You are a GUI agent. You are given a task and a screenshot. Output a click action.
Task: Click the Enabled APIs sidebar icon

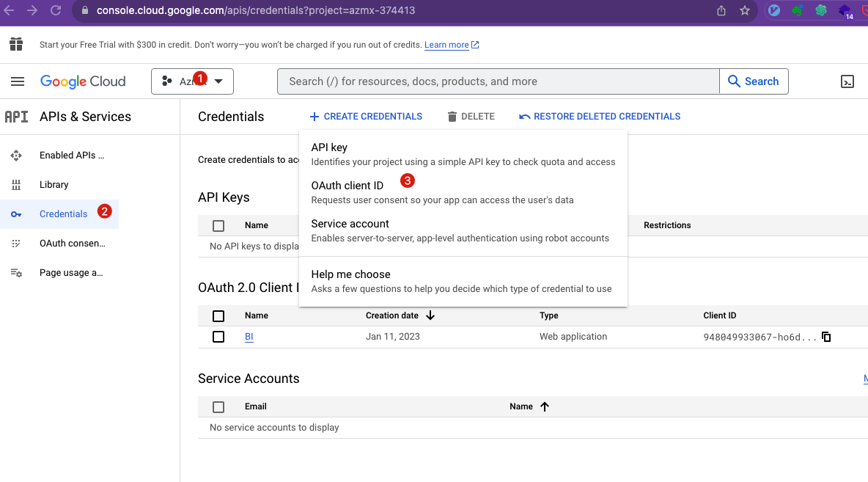point(16,156)
